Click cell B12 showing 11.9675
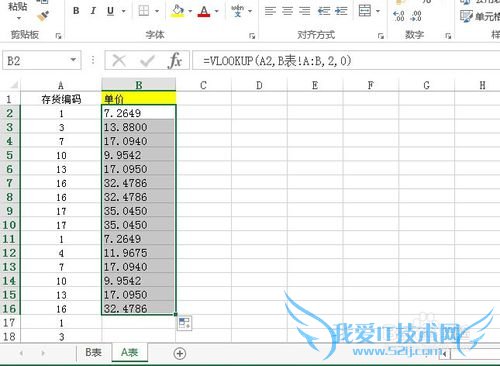The image size is (500, 366). pyautogui.click(x=139, y=253)
